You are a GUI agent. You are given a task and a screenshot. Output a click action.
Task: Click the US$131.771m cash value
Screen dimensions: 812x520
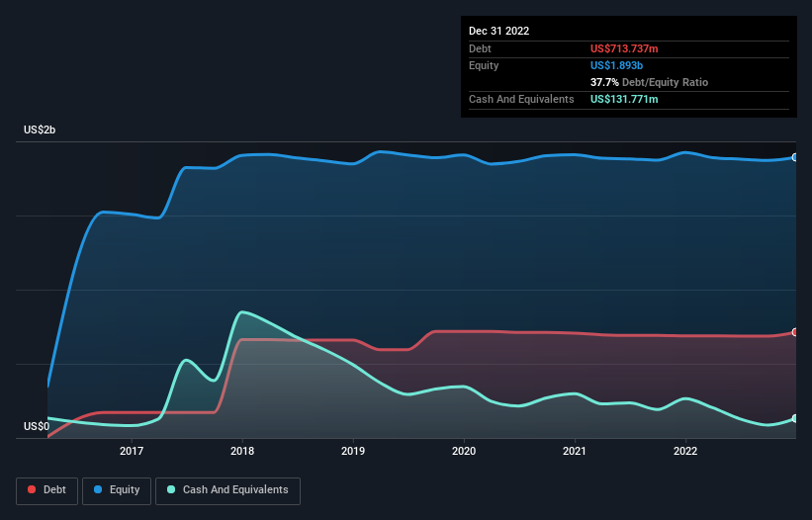click(x=624, y=99)
